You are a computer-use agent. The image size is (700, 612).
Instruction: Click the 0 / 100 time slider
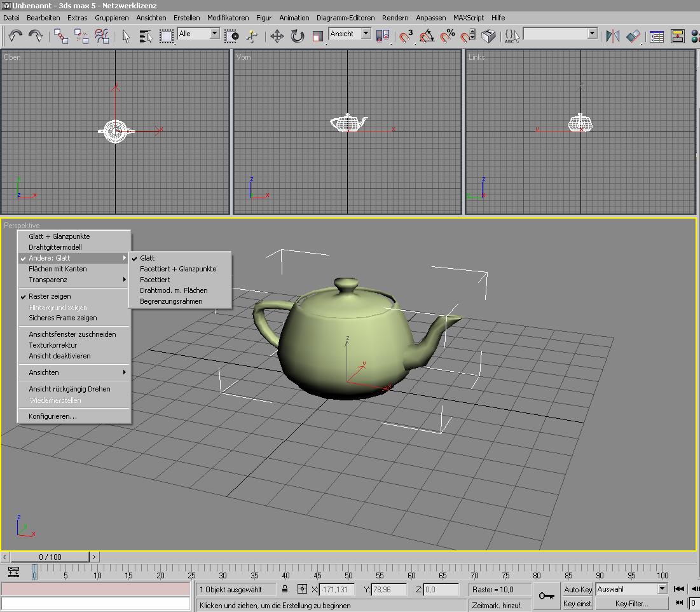pyautogui.click(x=50, y=557)
